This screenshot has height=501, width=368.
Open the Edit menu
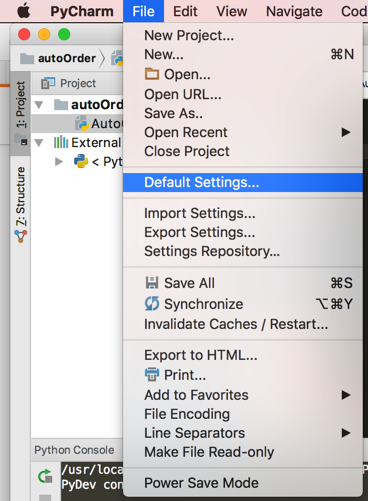pos(185,11)
